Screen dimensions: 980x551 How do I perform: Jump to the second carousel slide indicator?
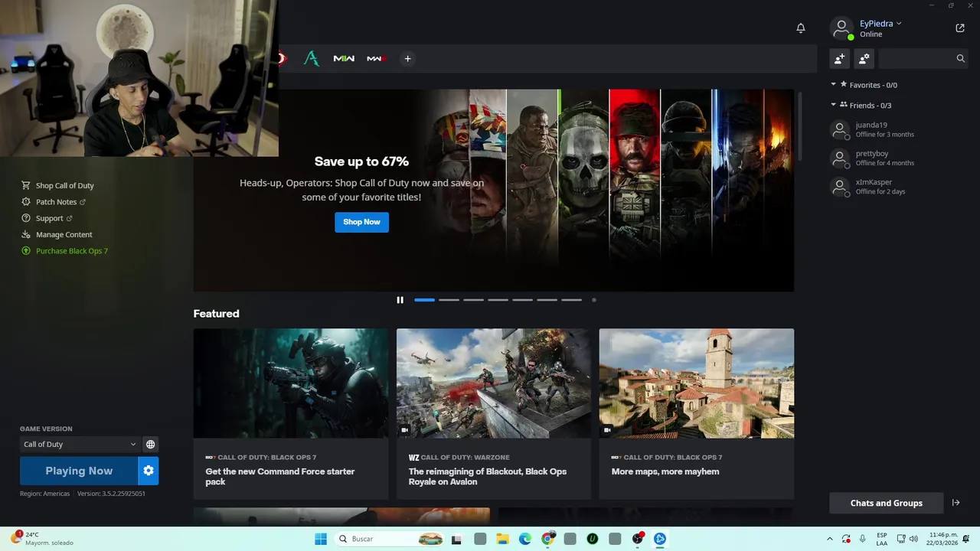click(x=449, y=300)
